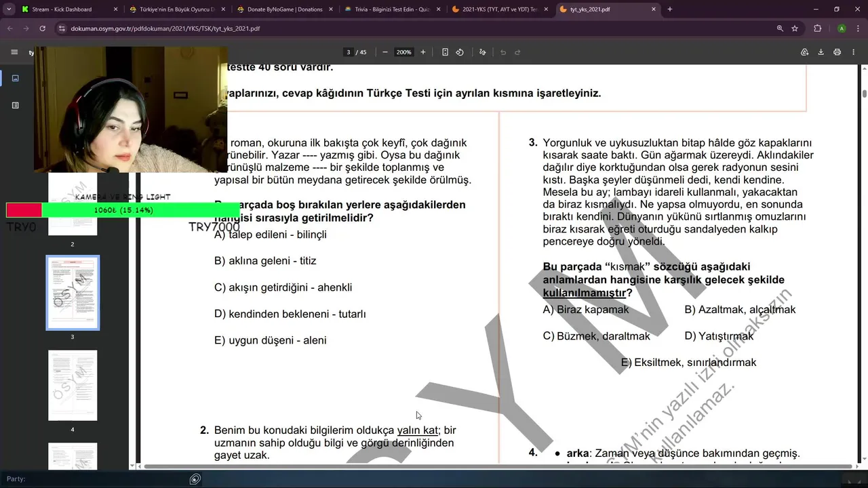The image size is (868, 488).
Task: Click answer option E) uygun düşeni - aleni
Action: coord(271,340)
